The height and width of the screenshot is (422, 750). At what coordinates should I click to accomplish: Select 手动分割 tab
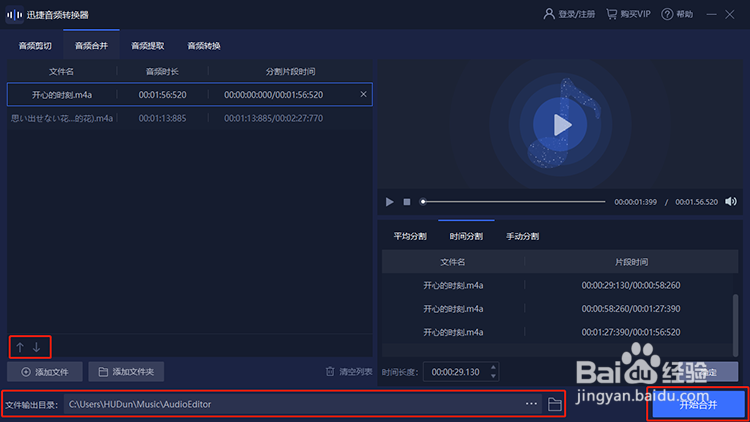click(x=523, y=236)
